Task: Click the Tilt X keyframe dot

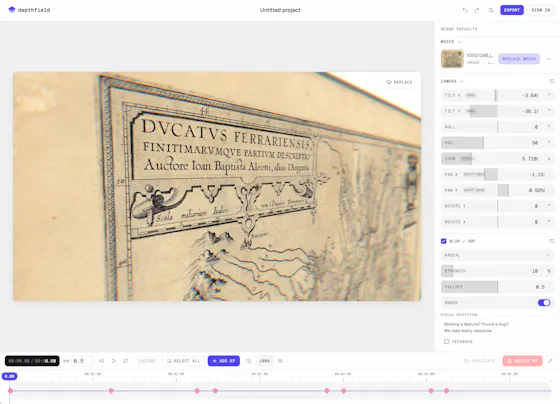Action: pos(549,95)
